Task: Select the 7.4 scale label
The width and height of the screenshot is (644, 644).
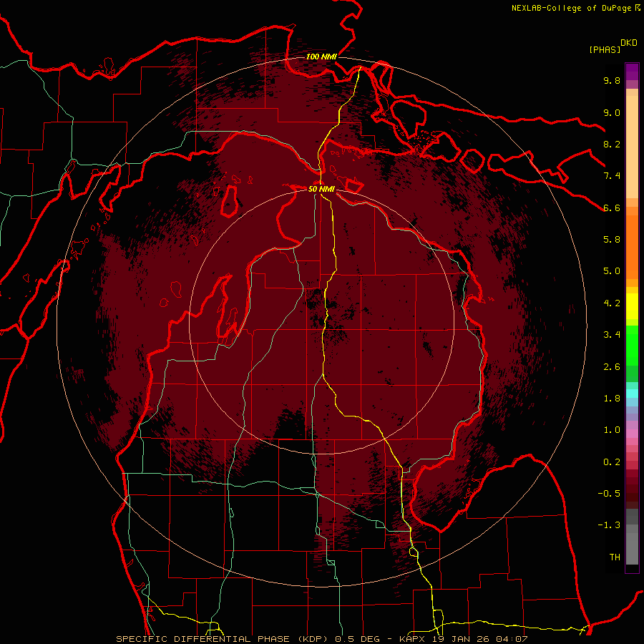Action: [x=612, y=176]
